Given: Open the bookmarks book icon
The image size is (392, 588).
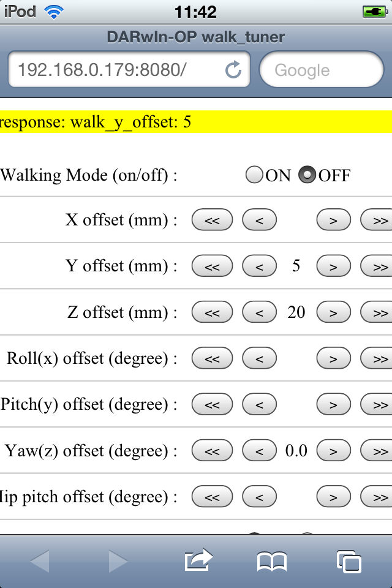Looking at the screenshot, I should tap(272, 562).
